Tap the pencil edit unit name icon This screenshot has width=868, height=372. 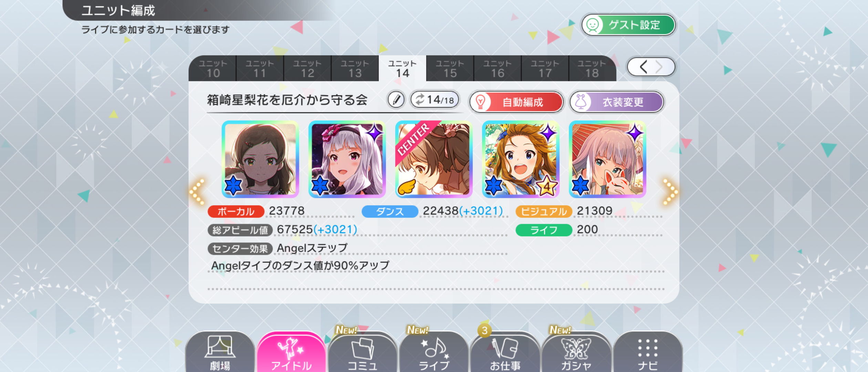pyautogui.click(x=396, y=100)
